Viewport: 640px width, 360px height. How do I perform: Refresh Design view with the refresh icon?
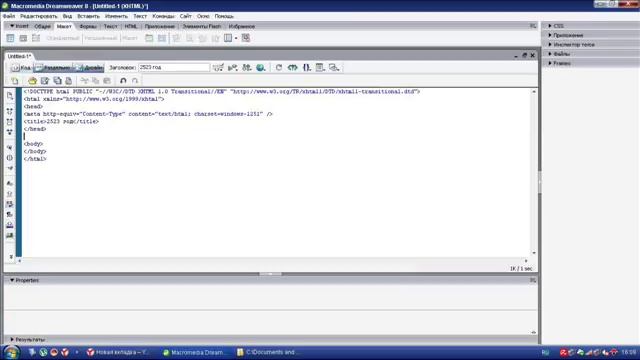pyautogui.click(x=279, y=67)
